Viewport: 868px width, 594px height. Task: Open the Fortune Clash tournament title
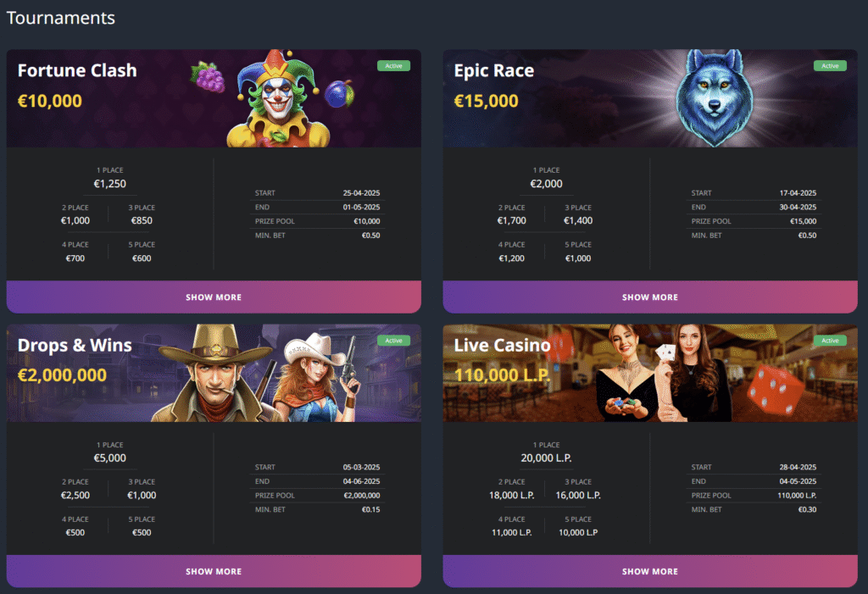[x=77, y=70]
